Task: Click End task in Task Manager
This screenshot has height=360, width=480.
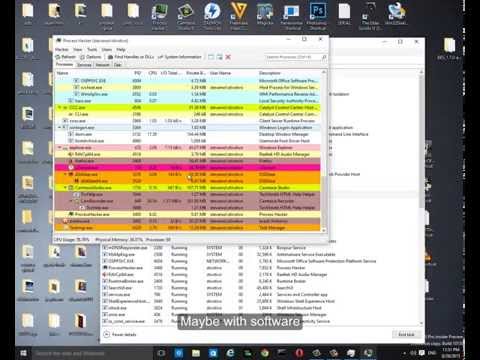Action: coord(406,334)
